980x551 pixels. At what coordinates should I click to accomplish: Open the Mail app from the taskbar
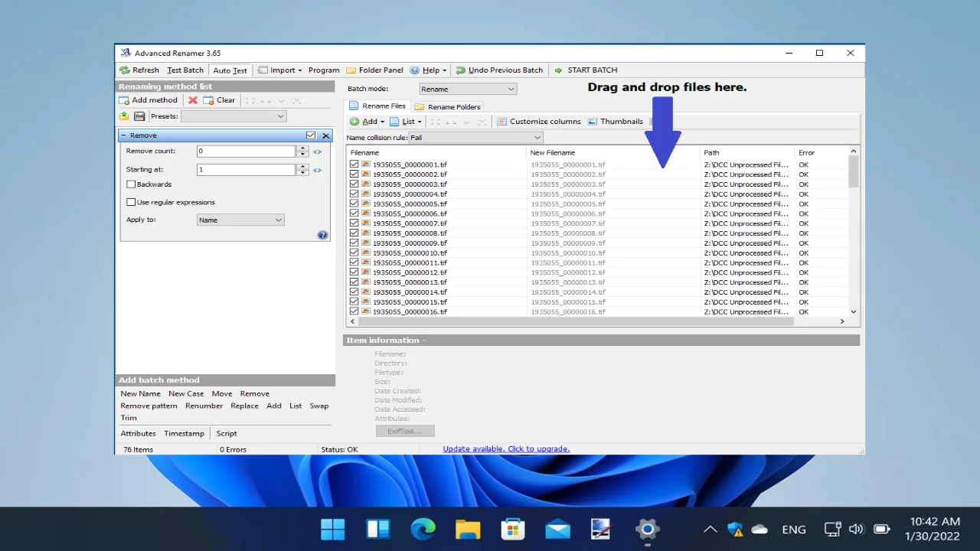pyautogui.click(x=557, y=529)
